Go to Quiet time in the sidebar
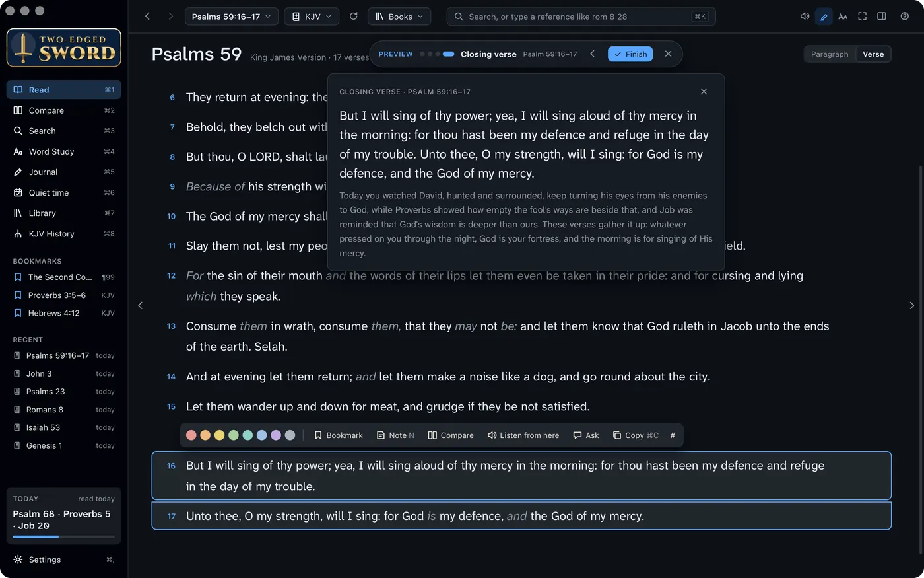The height and width of the screenshot is (578, 924). 64,192
